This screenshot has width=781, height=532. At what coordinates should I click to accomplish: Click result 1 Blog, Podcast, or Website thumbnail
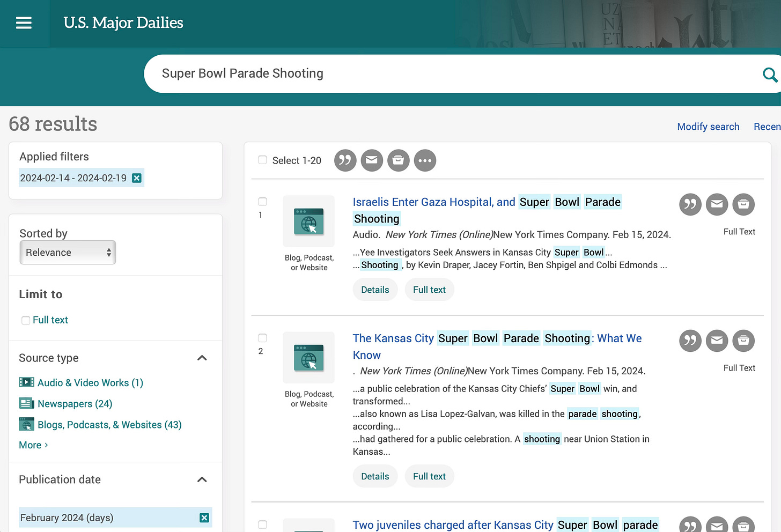(x=309, y=221)
